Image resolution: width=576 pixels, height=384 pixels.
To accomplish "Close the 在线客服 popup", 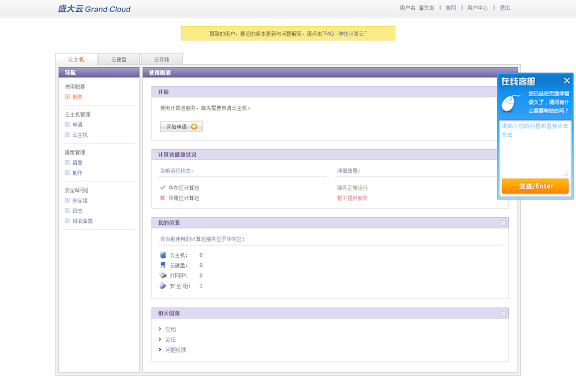I will click(566, 80).
